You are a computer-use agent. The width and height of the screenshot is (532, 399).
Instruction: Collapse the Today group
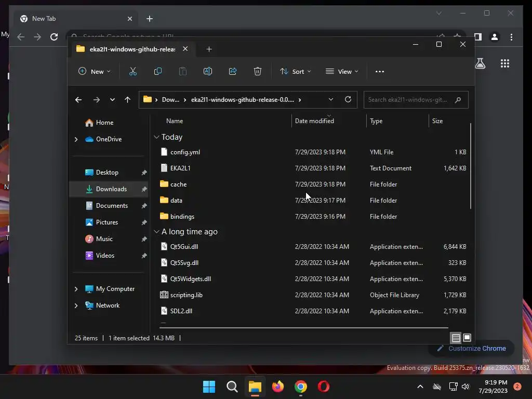(156, 137)
